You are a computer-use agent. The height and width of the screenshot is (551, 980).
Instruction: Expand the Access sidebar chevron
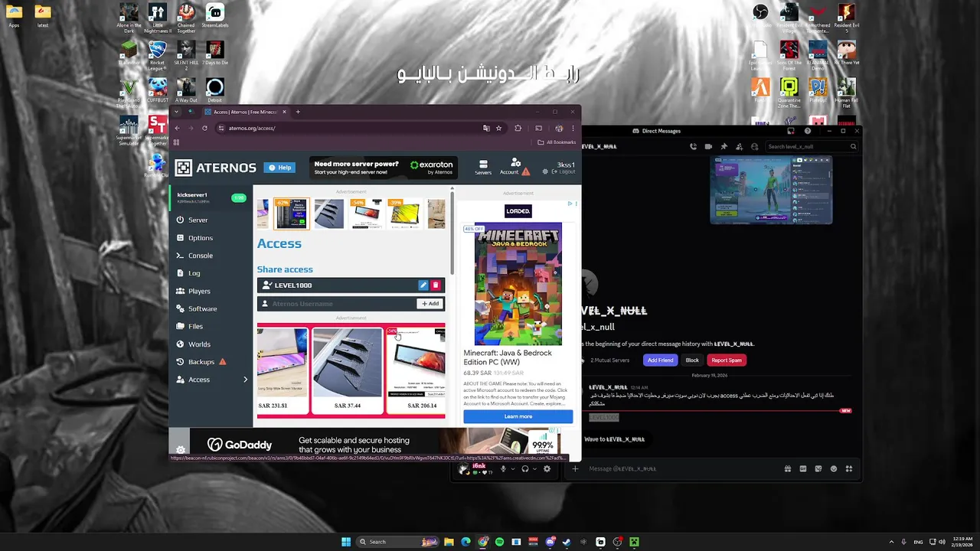[246, 380]
